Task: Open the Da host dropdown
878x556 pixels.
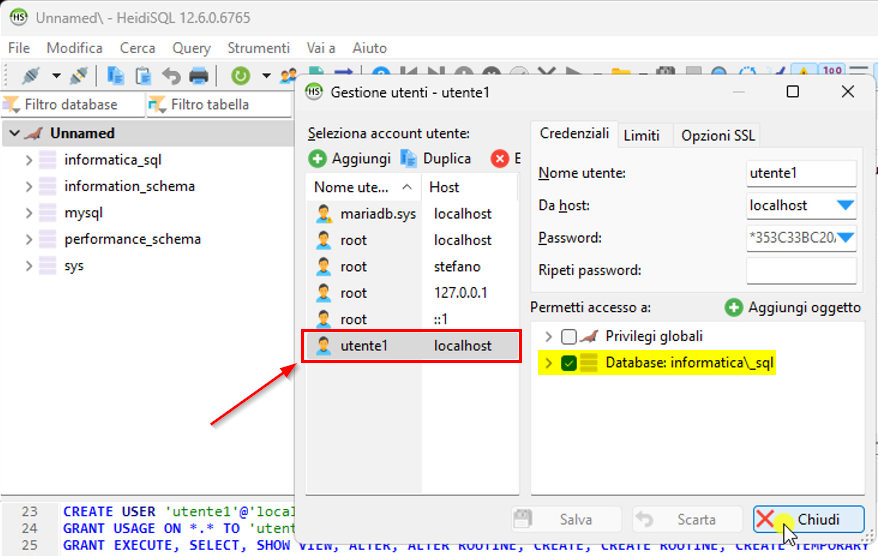Action: point(846,205)
